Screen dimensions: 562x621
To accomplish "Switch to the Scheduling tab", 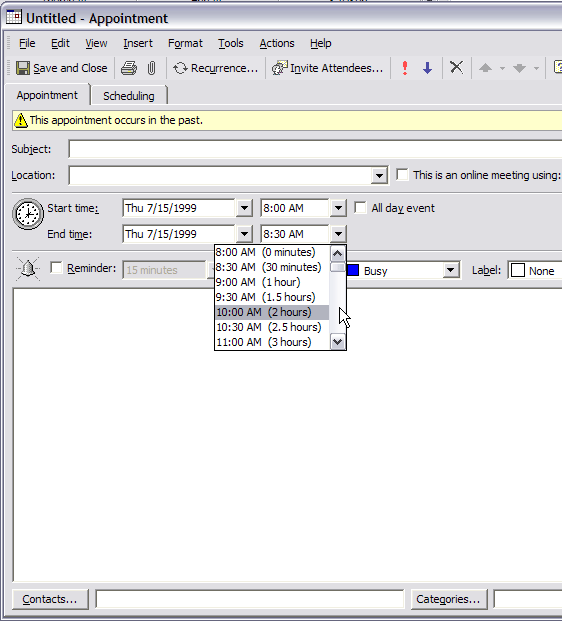I will pyautogui.click(x=129, y=96).
